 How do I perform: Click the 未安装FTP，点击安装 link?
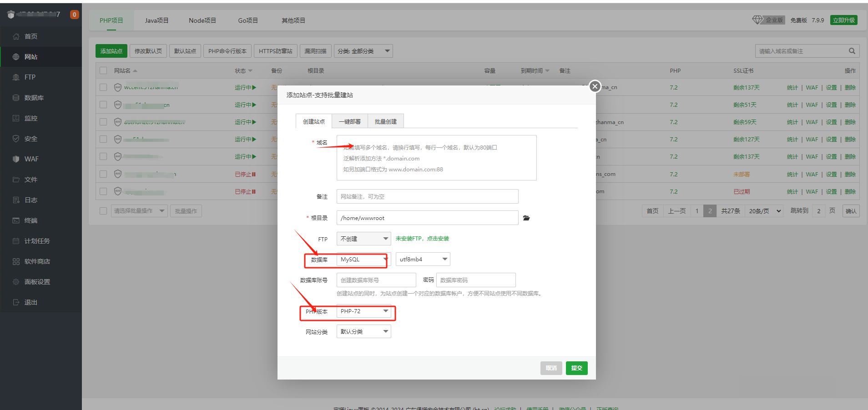[x=422, y=239]
